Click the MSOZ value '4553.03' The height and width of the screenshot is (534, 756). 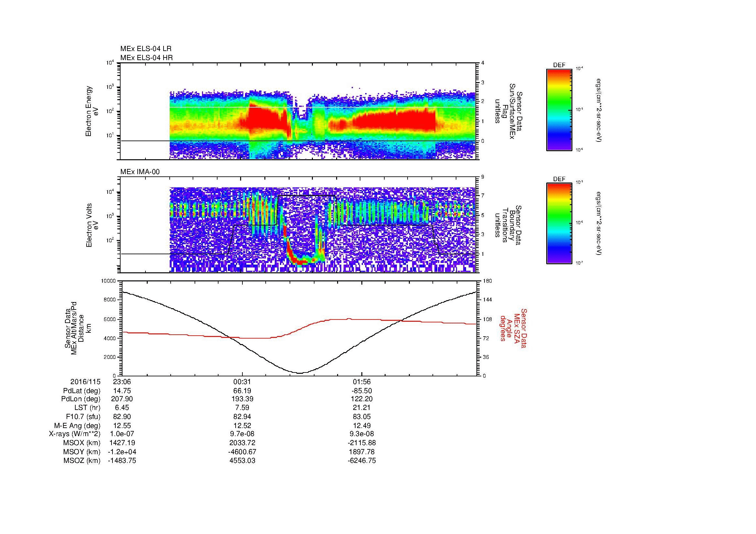click(242, 461)
